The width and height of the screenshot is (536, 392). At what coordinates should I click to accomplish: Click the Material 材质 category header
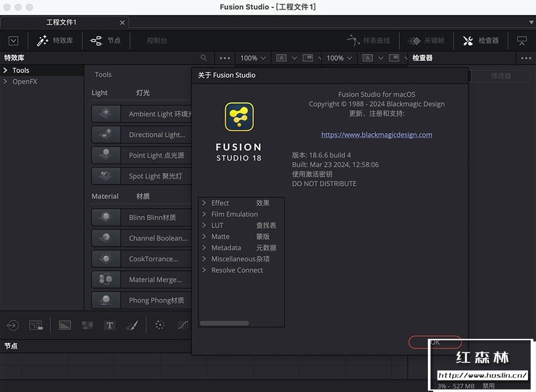[x=121, y=197]
